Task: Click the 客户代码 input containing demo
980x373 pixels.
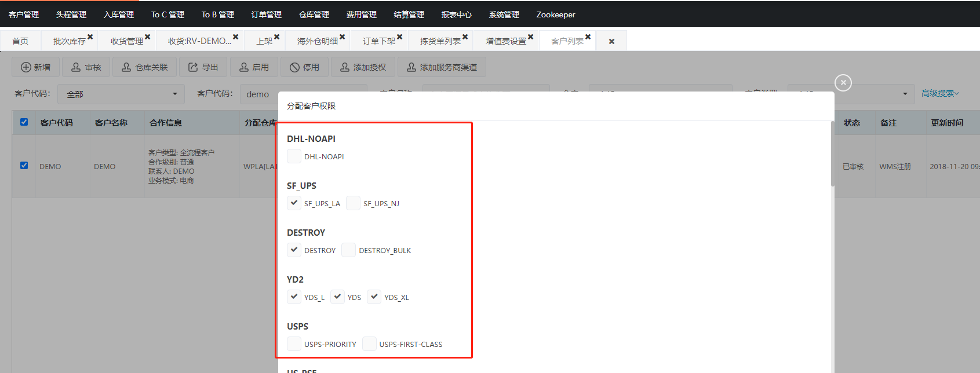Action: (304, 94)
